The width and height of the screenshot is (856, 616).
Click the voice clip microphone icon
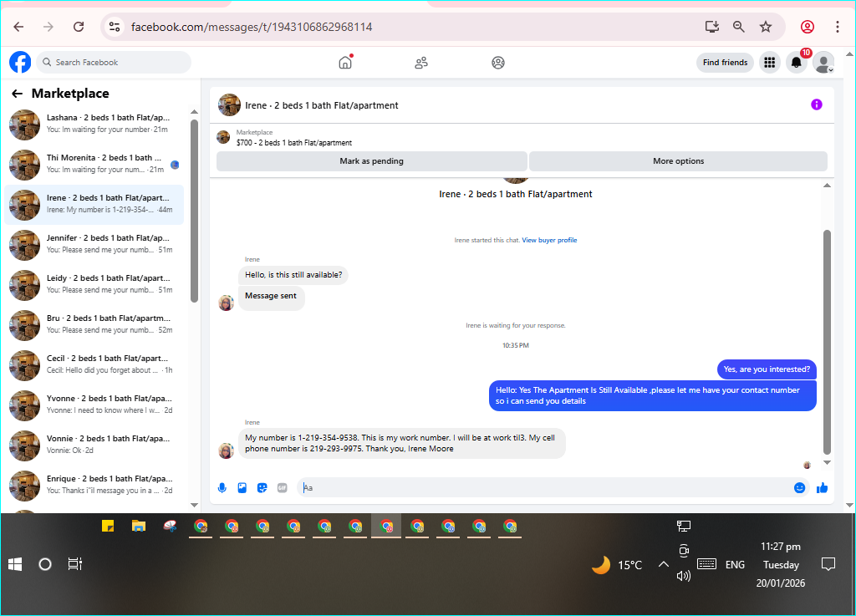pos(222,488)
